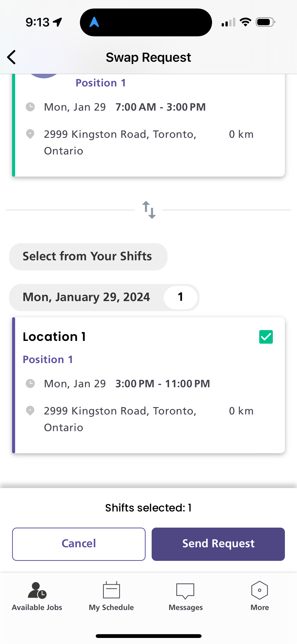Image resolution: width=297 pixels, height=644 pixels.
Task: Uncheck the Location 1 shift checkbox
Action: click(x=266, y=337)
